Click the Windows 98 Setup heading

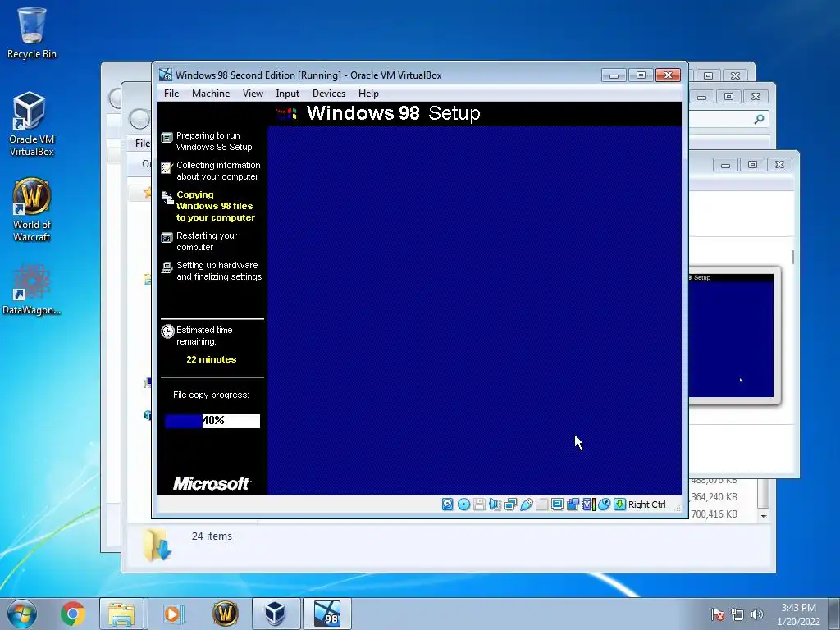tap(393, 113)
